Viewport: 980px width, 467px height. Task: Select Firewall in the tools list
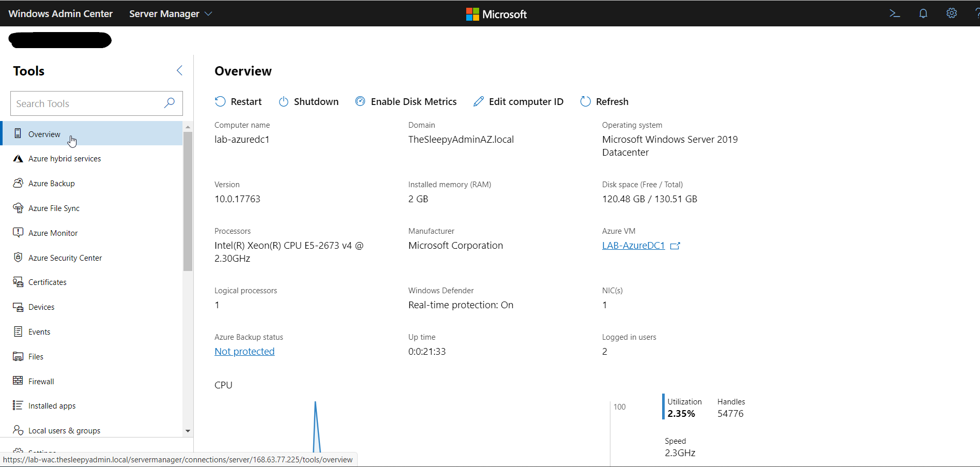click(x=41, y=381)
